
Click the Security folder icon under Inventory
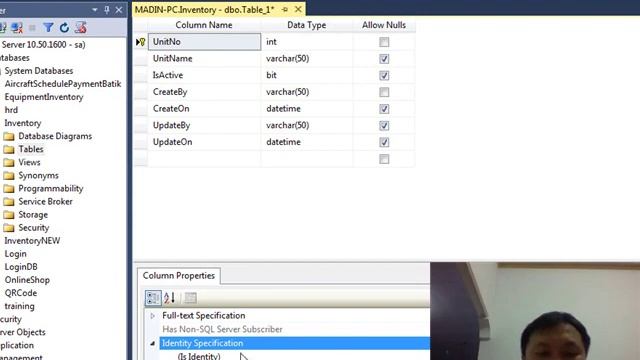9,228
